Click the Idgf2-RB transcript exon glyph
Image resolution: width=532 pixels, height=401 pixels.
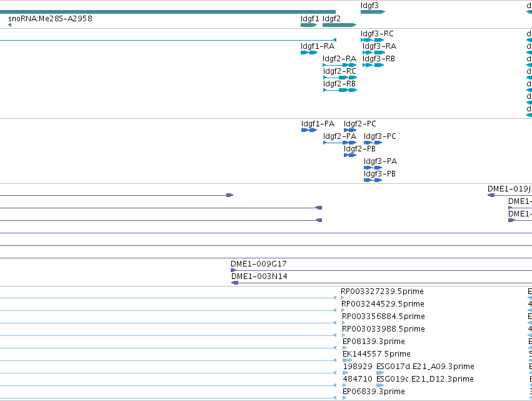(x=340, y=90)
